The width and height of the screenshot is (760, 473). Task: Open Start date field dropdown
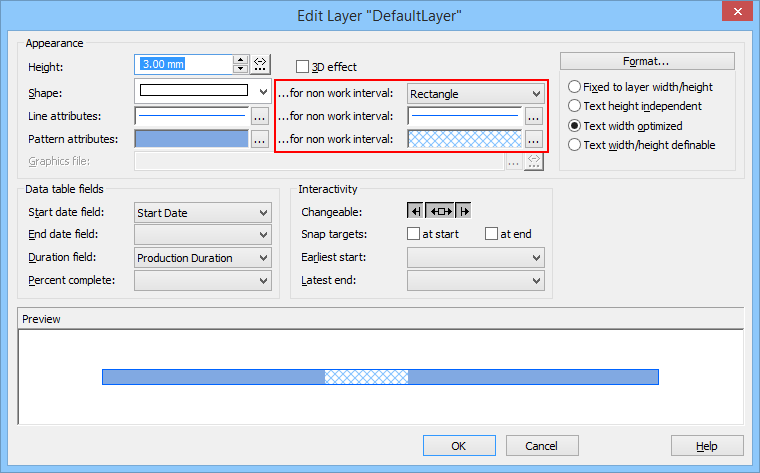[x=203, y=212]
